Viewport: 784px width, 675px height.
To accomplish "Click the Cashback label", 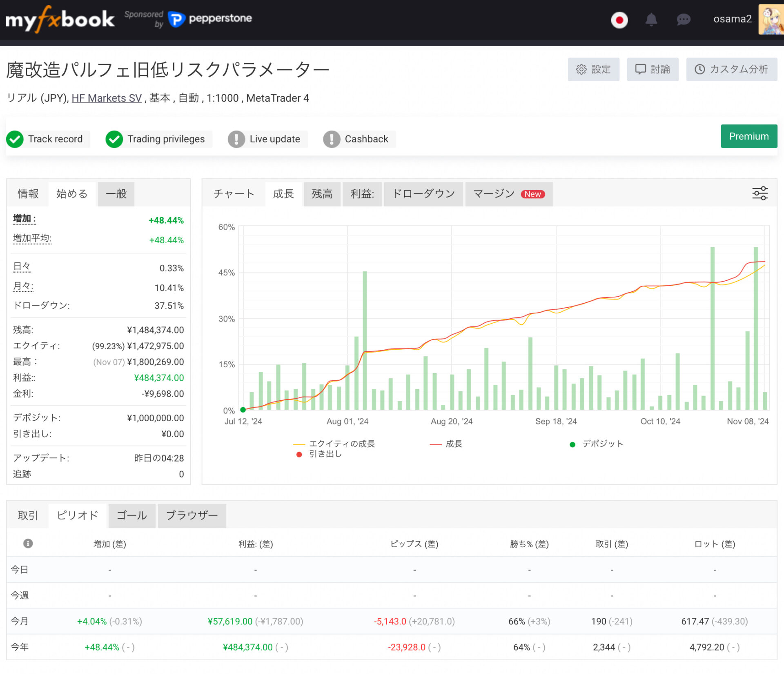I will (x=366, y=139).
